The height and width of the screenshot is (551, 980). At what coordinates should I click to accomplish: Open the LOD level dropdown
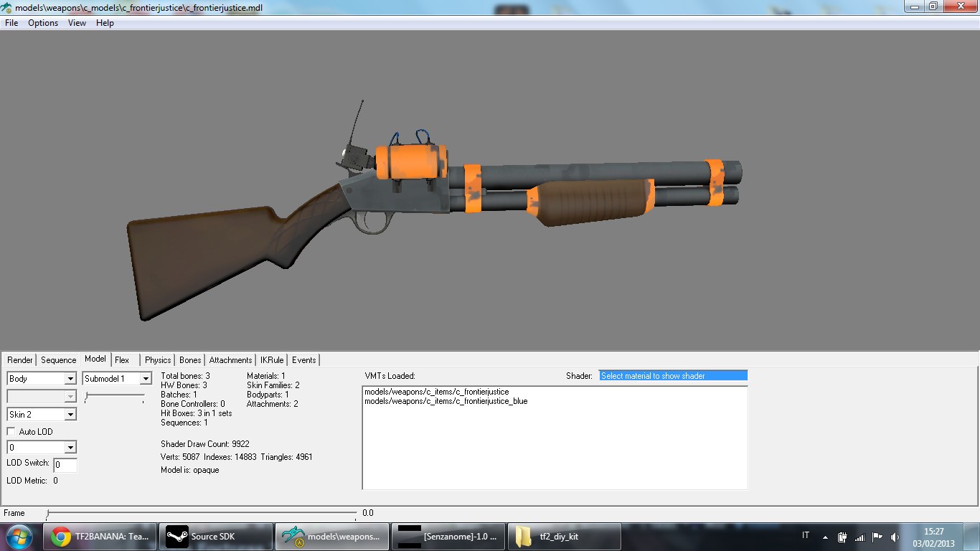click(x=68, y=447)
